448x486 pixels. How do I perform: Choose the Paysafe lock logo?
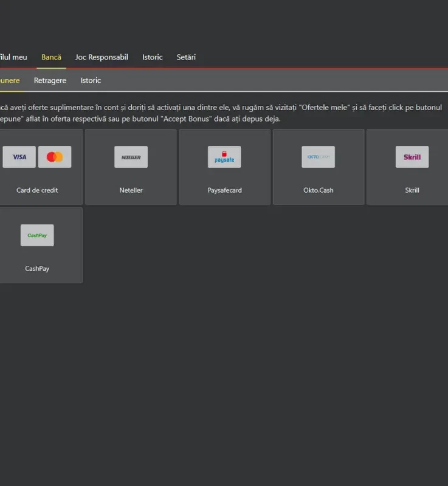[224, 157]
